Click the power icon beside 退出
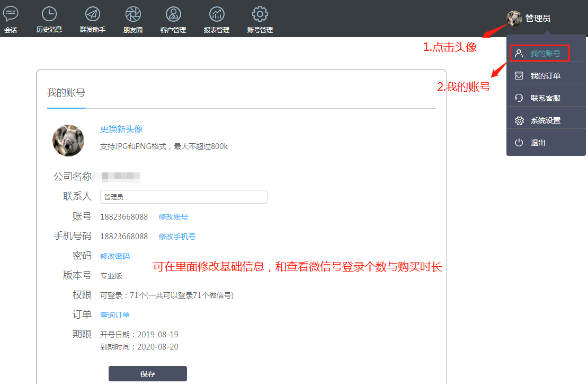The image size is (588, 384). pyautogui.click(x=519, y=143)
